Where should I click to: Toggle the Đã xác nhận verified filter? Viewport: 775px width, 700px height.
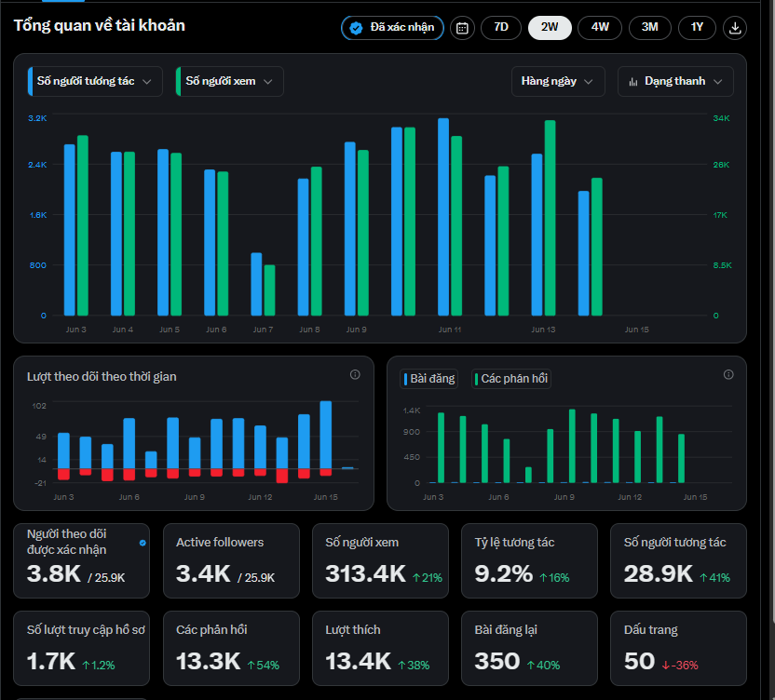(x=392, y=28)
